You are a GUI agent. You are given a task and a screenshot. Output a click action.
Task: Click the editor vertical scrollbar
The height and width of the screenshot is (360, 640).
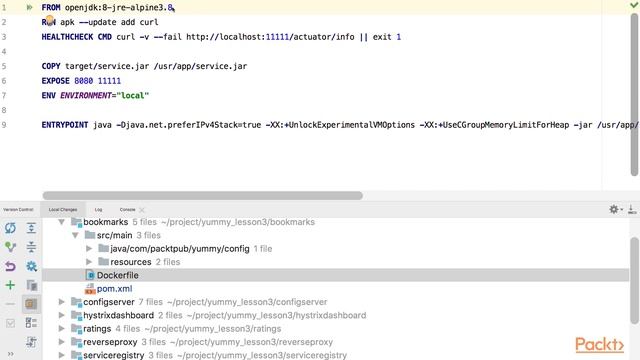point(634,94)
